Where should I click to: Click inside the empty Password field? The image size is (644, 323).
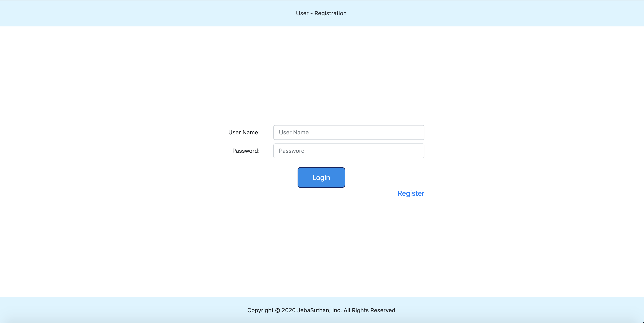tap(348, 151)
